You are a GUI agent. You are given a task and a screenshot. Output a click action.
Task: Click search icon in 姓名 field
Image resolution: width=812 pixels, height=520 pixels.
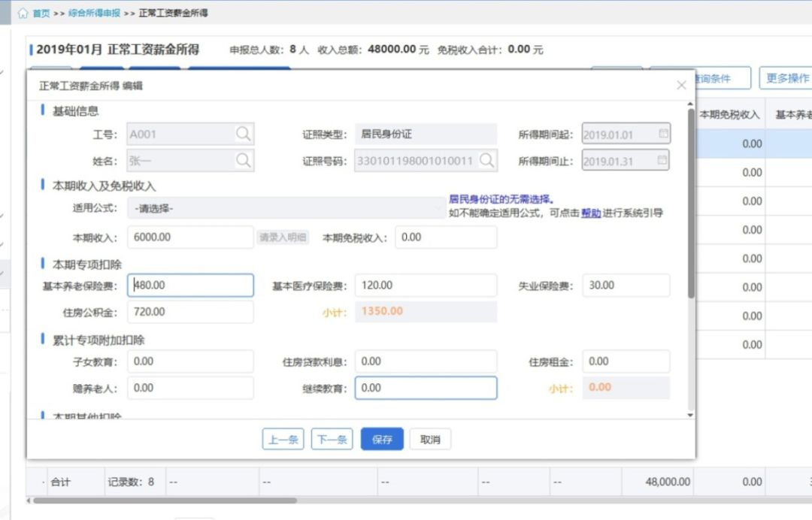tap(244, 161)
